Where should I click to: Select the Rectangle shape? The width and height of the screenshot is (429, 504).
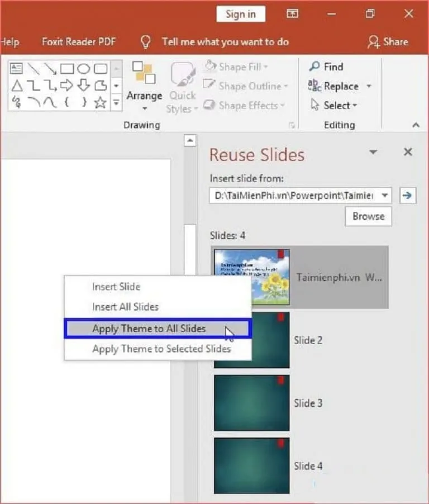(x=67, y=69)
